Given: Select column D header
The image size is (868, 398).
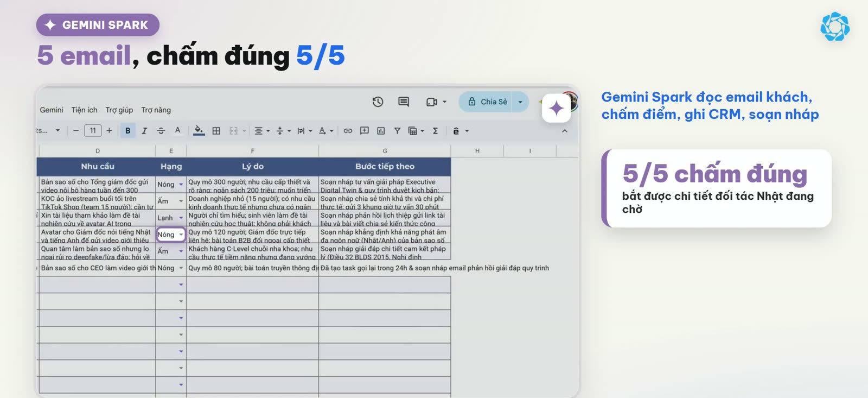Looking at the screenshot, I should click(x=98, y=151).
